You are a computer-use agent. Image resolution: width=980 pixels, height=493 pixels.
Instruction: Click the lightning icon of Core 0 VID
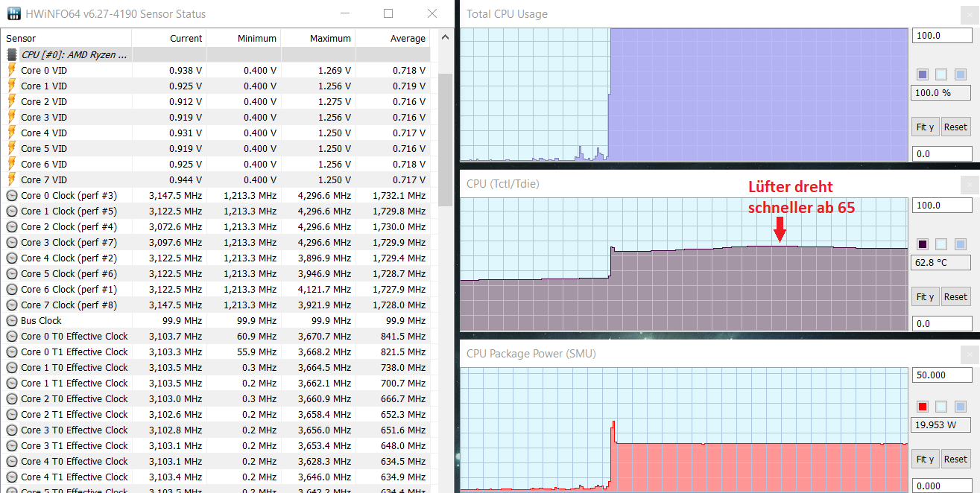tap(12, 70)
